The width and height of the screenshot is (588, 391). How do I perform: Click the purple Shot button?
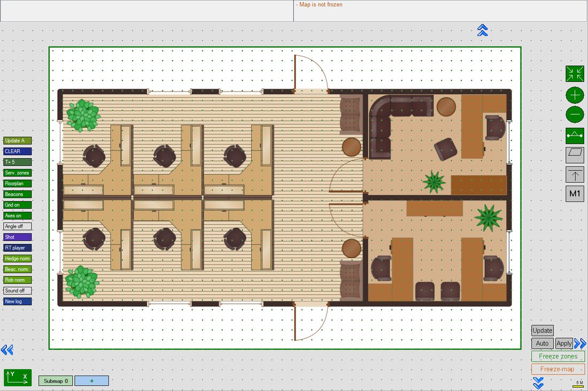pos(17,237)
